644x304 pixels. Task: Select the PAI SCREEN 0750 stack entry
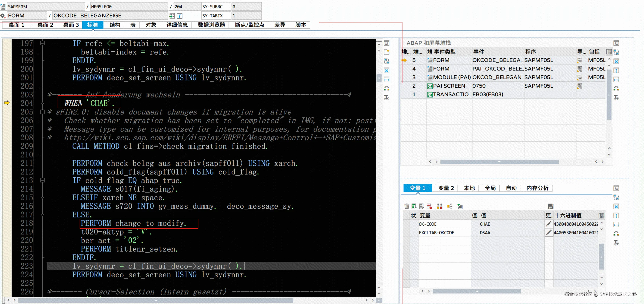click(x=449, y=86)
